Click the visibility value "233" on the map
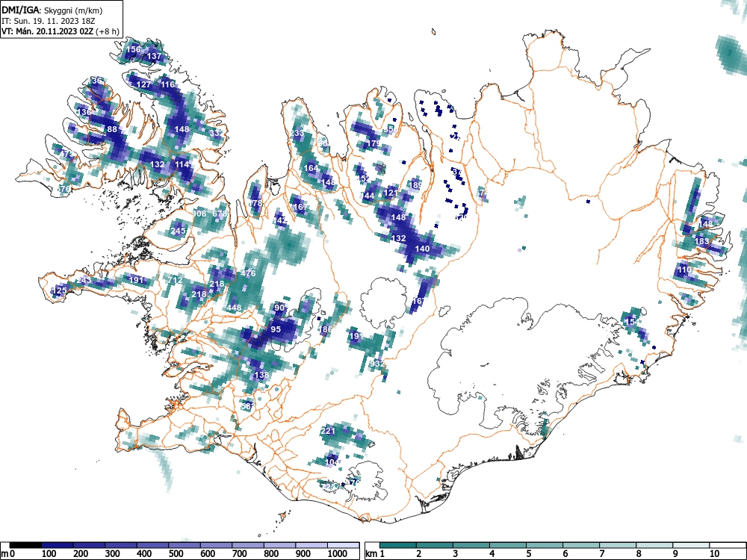 297,133
